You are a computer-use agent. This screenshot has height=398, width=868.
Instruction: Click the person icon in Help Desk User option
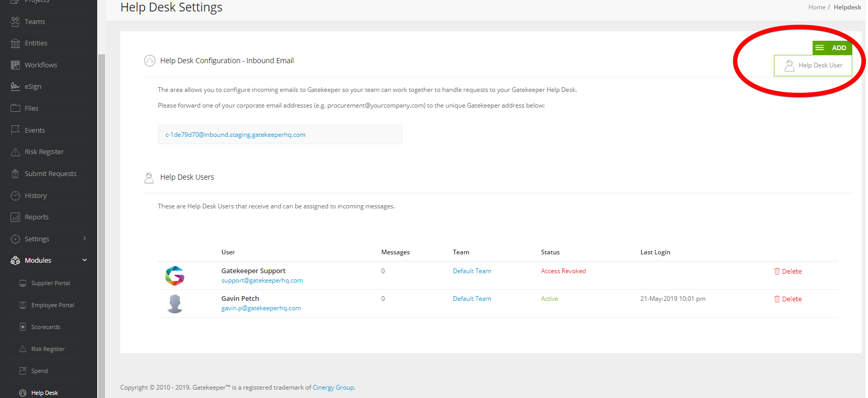click(x=789, y=65)
